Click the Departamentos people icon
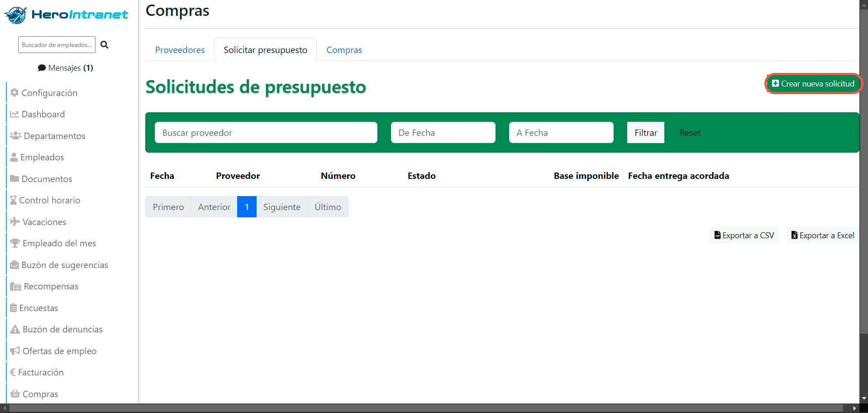868x413 pixels. (16, 135)
